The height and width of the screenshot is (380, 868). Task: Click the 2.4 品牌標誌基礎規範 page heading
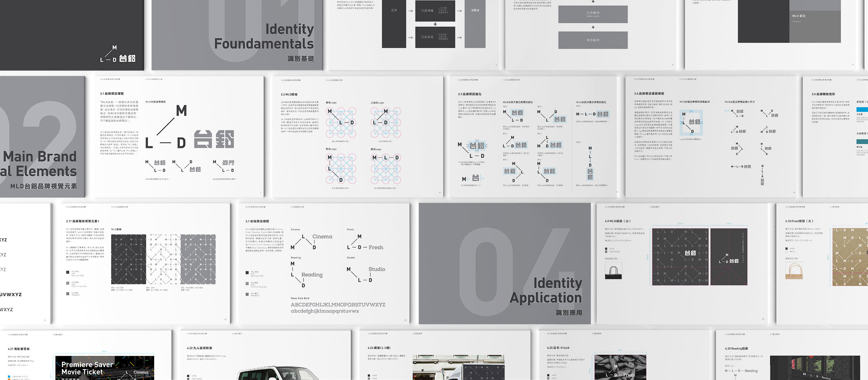click(x=649, y=93)
